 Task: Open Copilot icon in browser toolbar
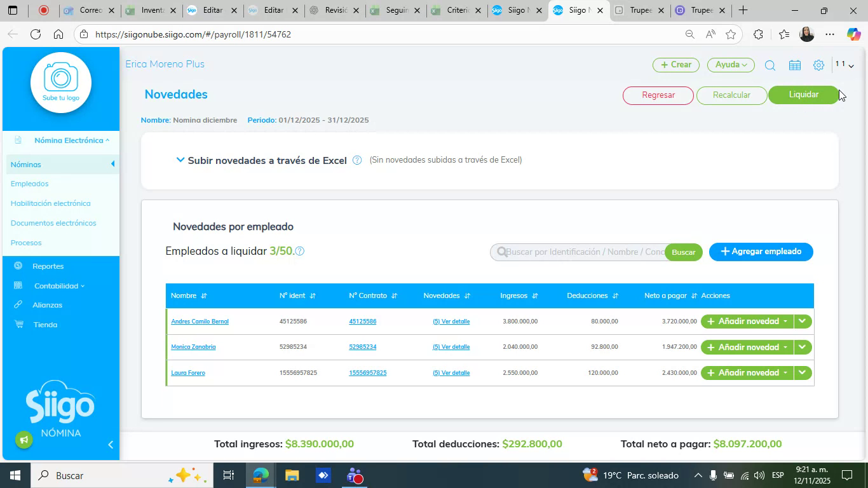853,34
